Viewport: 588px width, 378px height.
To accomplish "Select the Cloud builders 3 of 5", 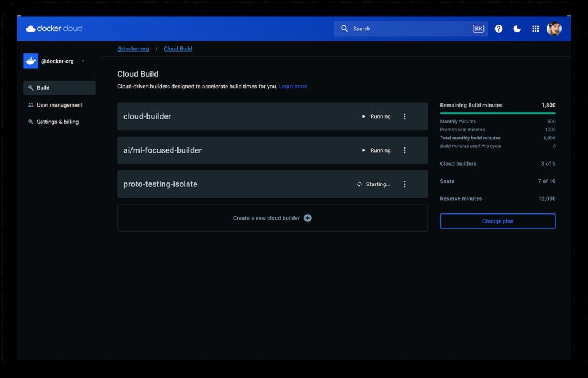I will [548, 163].
